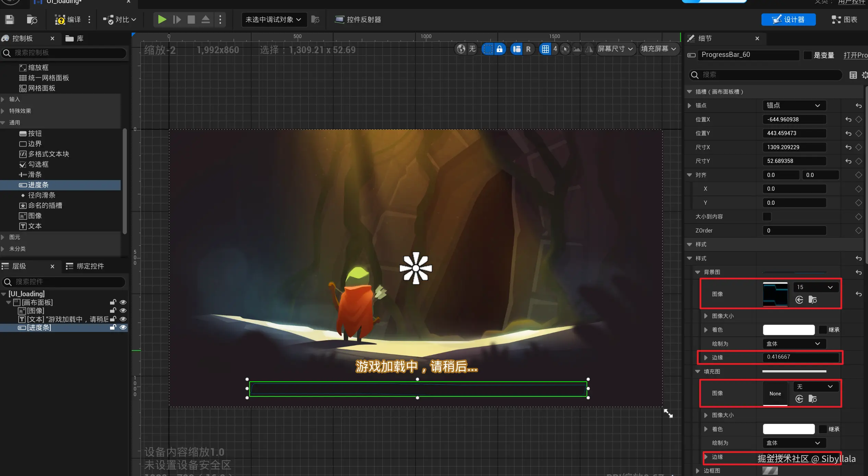Viewport: 868px width, 476px height.
Task: Click the browse to asset icon
Action: [x=32, y=20]
